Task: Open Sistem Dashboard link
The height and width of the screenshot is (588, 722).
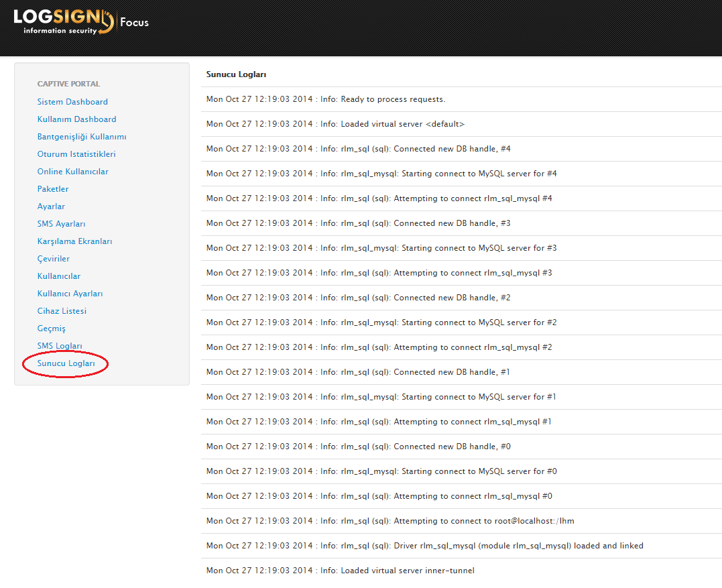Action: point(72,102)
